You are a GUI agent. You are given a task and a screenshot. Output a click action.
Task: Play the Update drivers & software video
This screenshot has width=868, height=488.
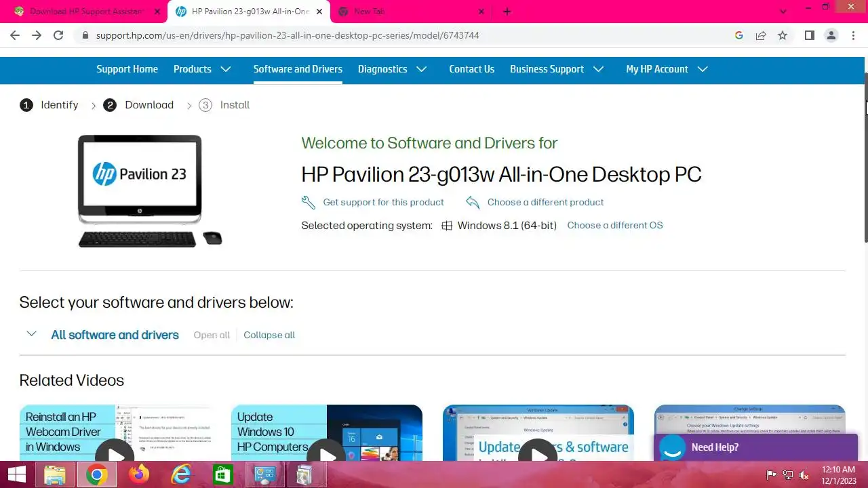coord(538,455)
